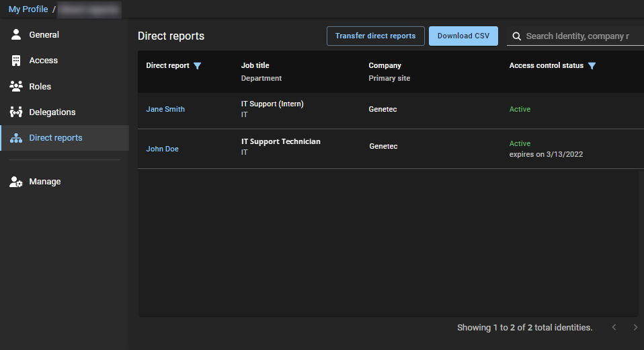Click the Showing 1 to 2 summary text
644x350 pixels.
pyautogui.click(x=525, y=327)
